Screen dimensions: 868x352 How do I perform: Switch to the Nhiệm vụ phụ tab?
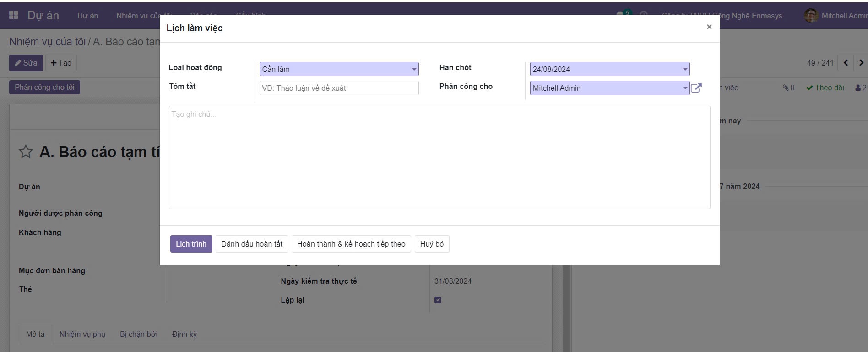82,334
